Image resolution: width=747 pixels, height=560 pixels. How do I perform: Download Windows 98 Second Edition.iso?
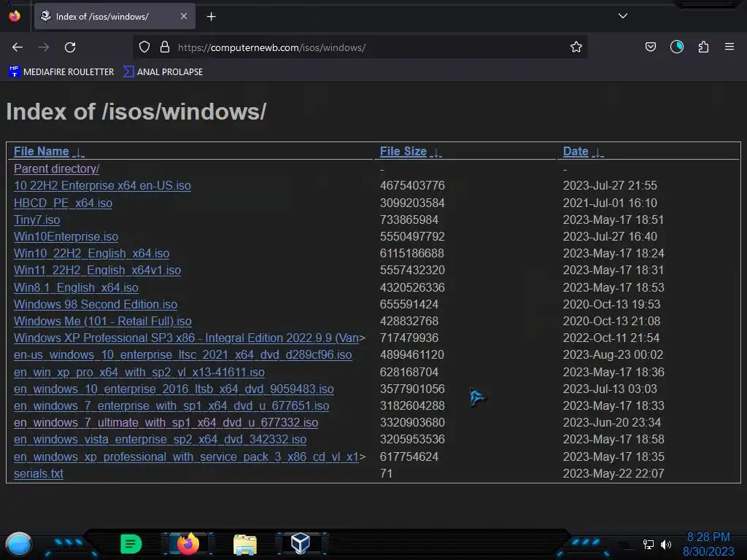point(96,304)
